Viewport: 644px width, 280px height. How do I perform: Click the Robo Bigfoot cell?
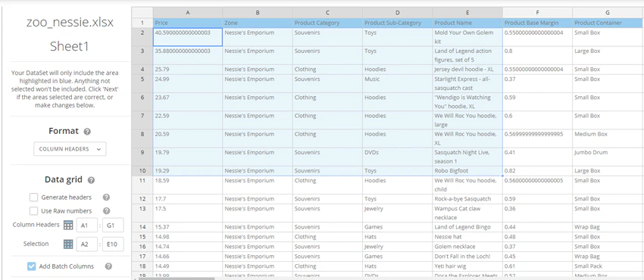pos(467,170)
